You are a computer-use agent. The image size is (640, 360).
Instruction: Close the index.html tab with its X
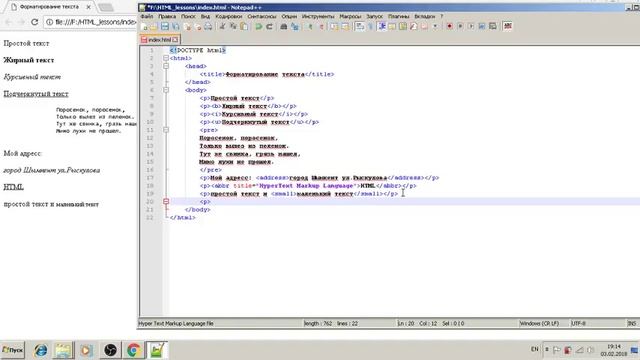[x=175, y=40]
